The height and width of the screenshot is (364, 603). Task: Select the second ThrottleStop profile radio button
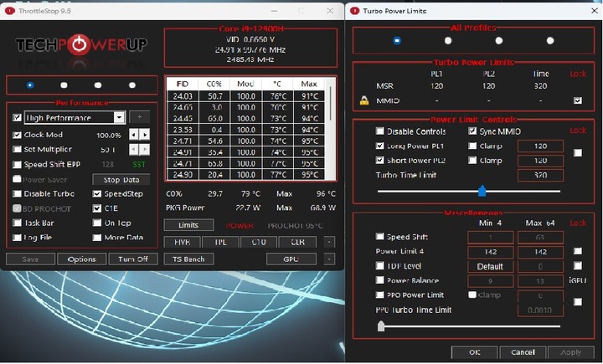coord(64,85)
